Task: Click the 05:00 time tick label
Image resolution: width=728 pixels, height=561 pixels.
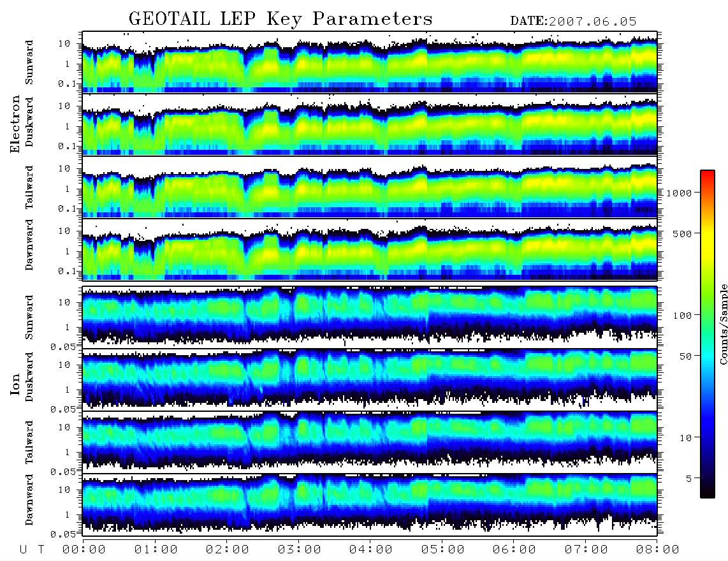Action: point(442,550)
